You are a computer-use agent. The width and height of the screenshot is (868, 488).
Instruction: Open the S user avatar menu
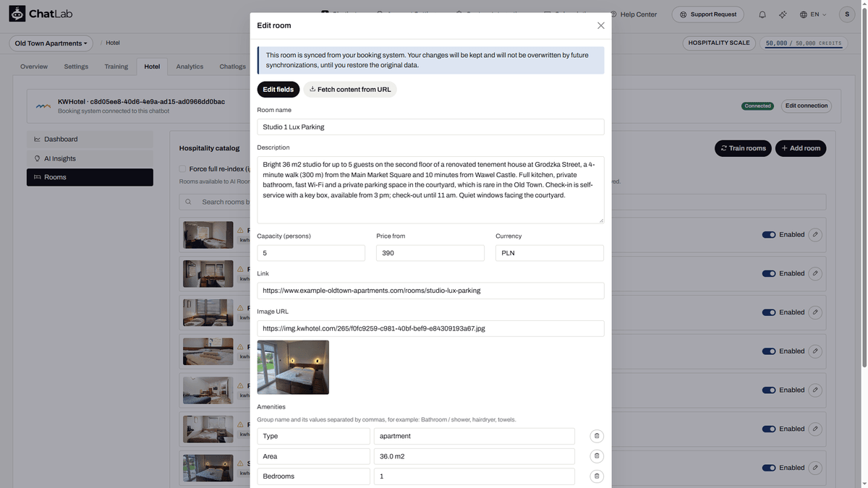pyautogui.click(x=847, y=14)
